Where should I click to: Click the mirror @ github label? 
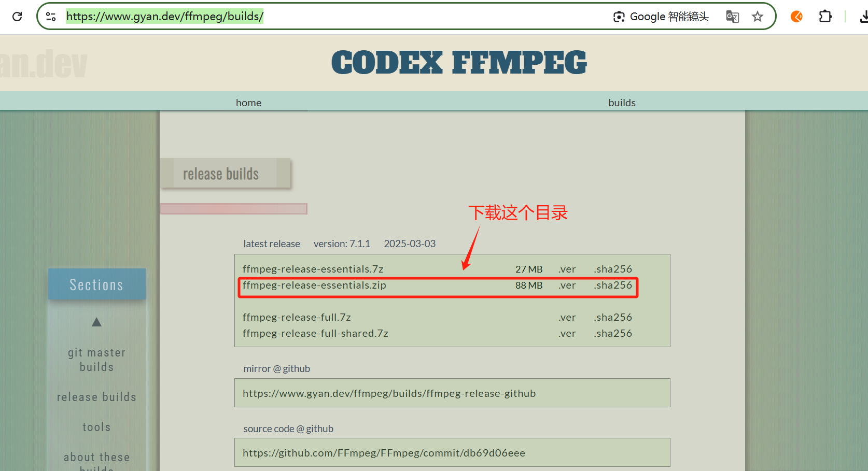(x=277, y=368)
